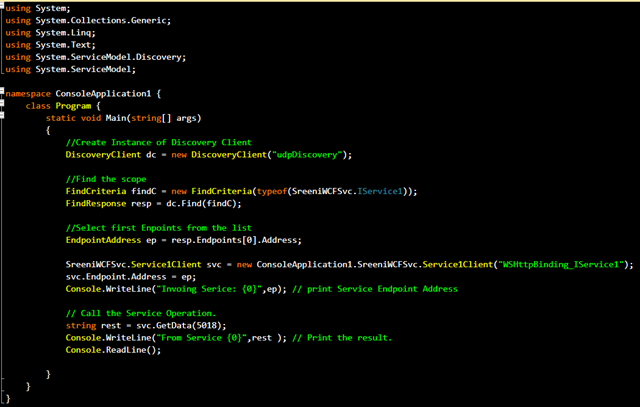This screenshot has width=640, height=407.
Task: Click the typeof keyword in FindCriteria
Action: pyautogui.click(x=272, y=191)
